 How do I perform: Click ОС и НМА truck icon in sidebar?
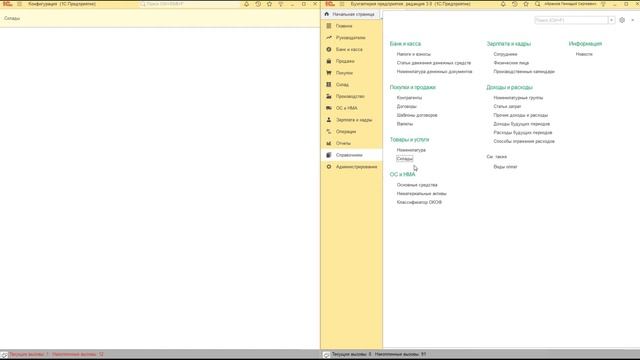329,108
